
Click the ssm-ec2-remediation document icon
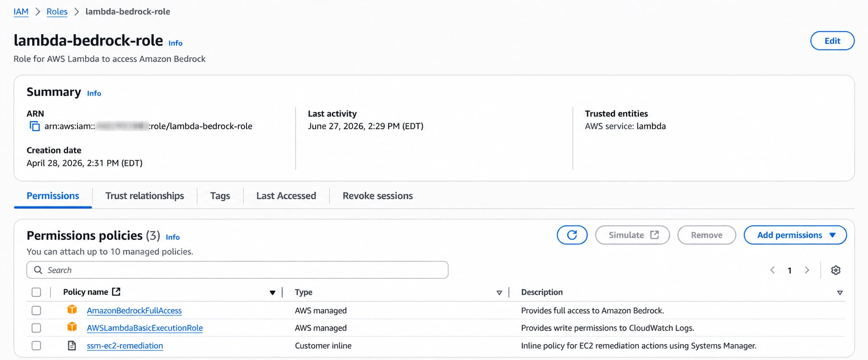point(72,345)
